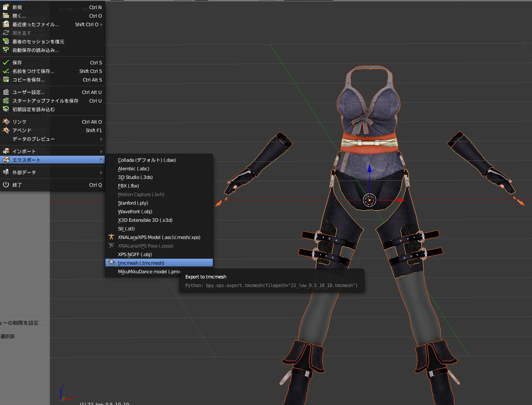This screenshot has width=532, height=405.
Task: Expand the エクスポート submenu arrow
Action: click(102, 160)
